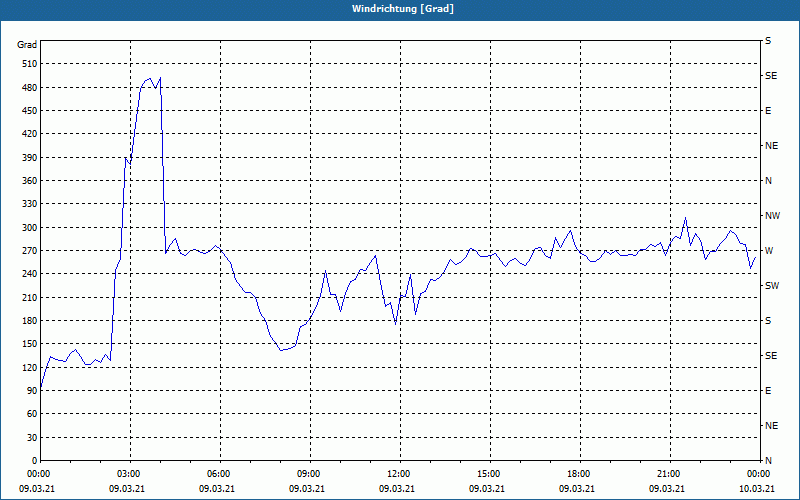
Task: Select the '18:00' time axis label
Action: pos(579,473)
